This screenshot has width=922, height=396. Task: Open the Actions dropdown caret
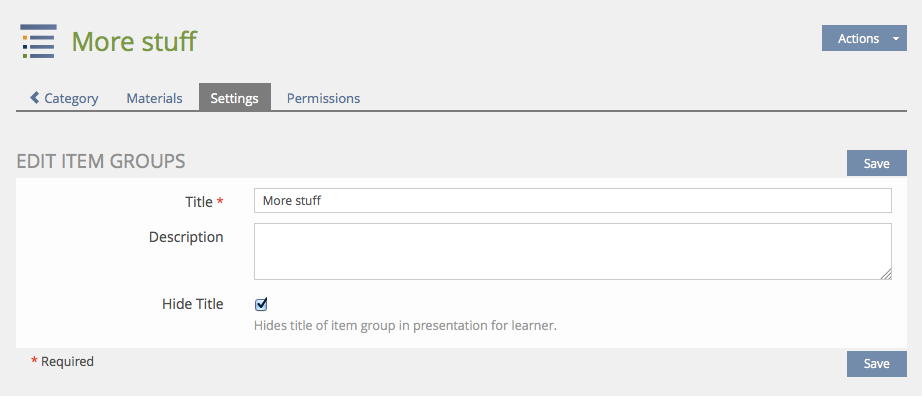click(x=896, y=39)
